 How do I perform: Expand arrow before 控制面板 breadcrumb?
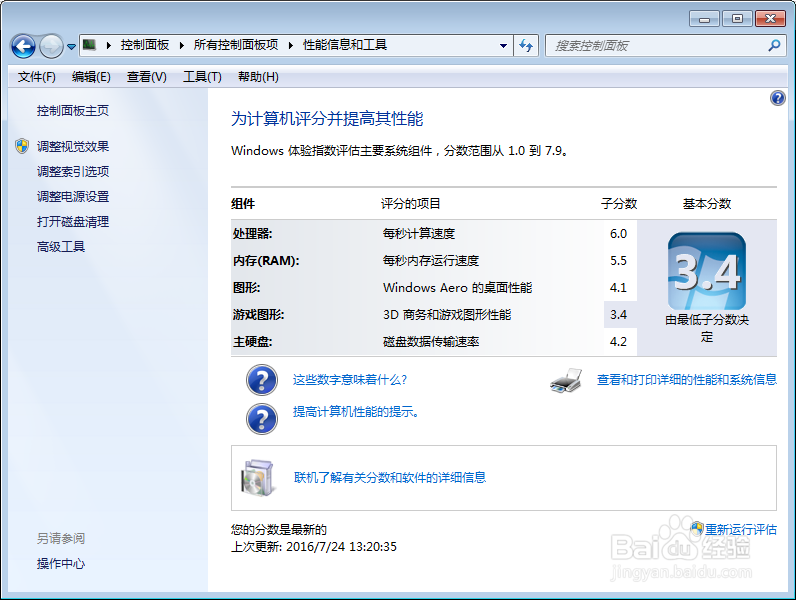tap(109, 46)
